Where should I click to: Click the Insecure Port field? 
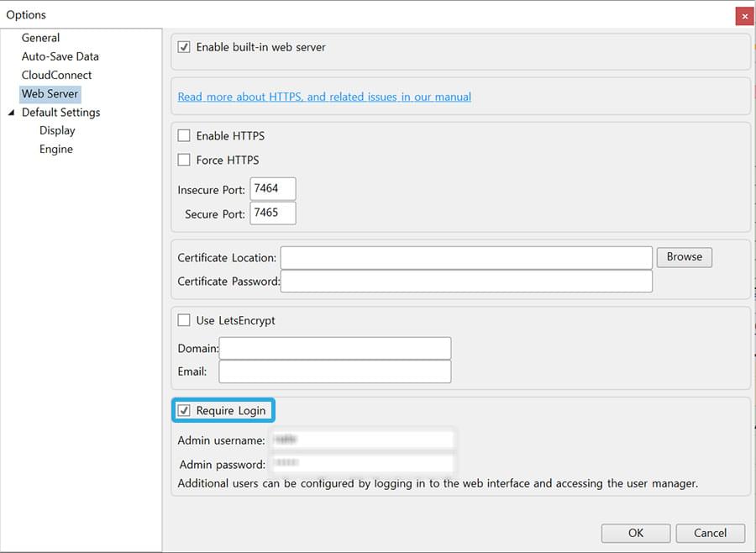point(273,189)
